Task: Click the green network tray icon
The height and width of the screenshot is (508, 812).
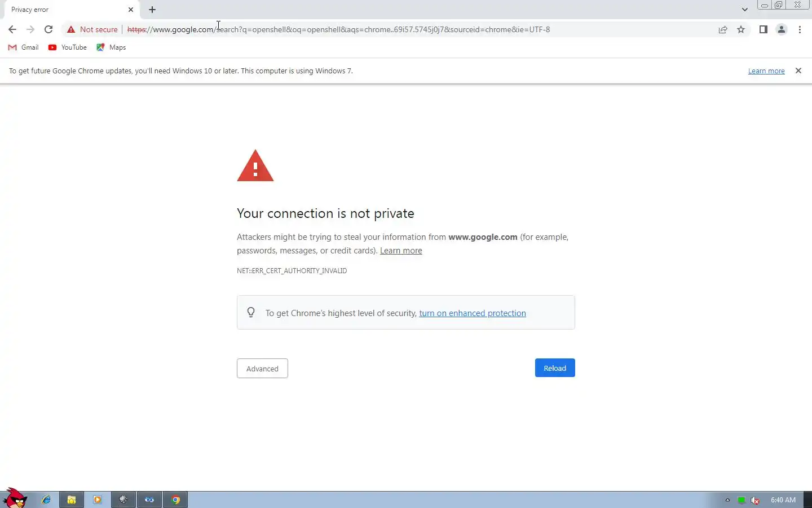Action: point(742,500)
